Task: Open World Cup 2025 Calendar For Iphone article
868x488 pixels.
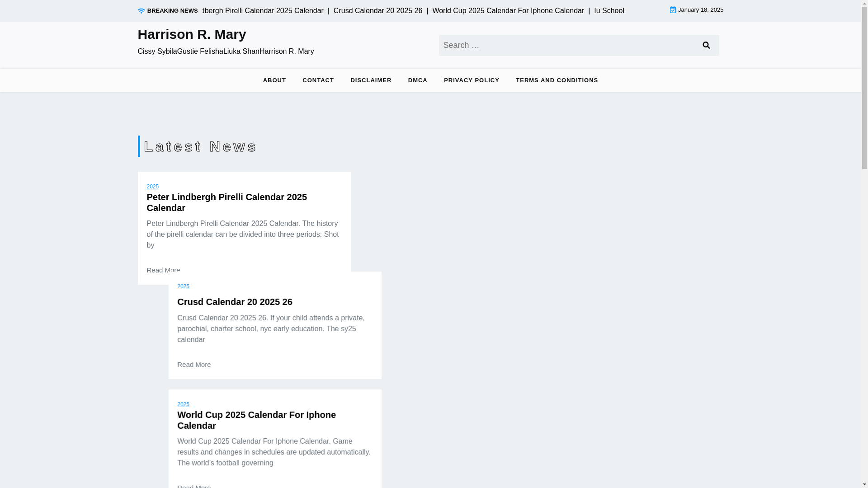Action: coord(256,420)
